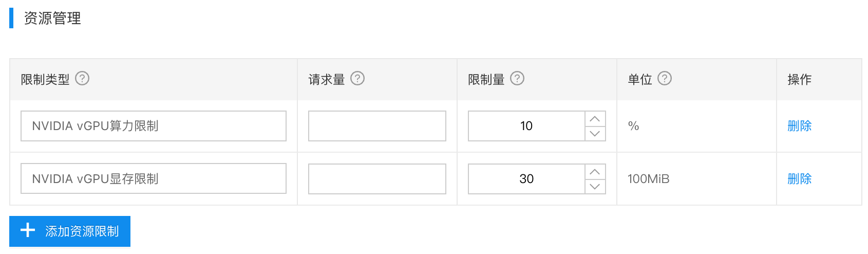Open the help tooltip icon for 限制量
868x254 pixels.
pyautogui.click(x=517, y=78)
